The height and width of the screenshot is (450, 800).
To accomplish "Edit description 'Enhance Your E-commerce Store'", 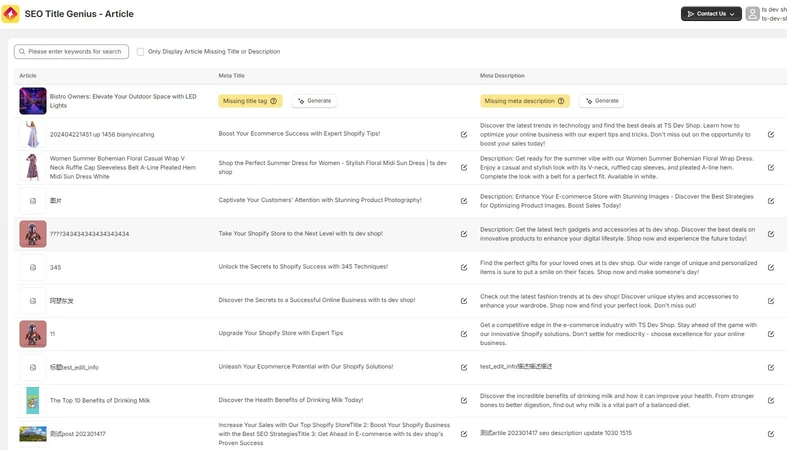I will tap(770, 201).
